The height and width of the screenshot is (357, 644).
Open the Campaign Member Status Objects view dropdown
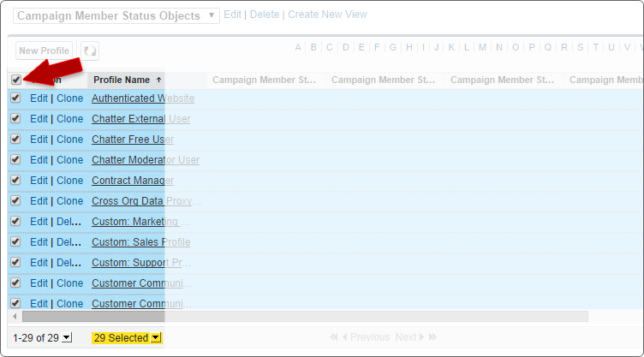tap(212, 16)
